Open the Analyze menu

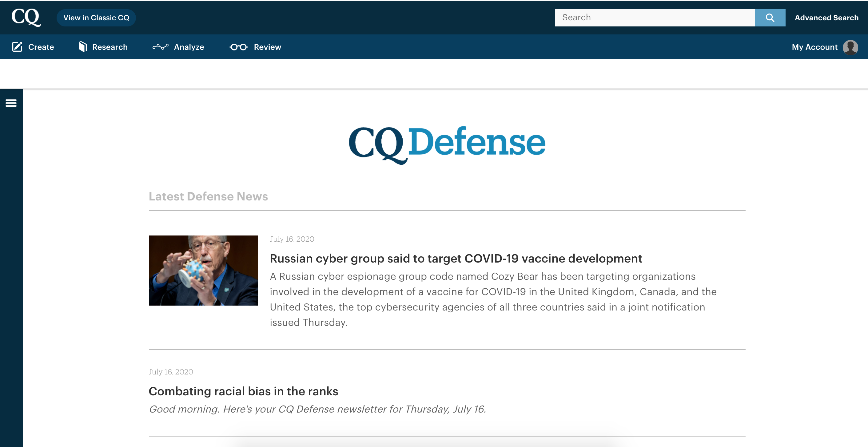tap(189, 47)
